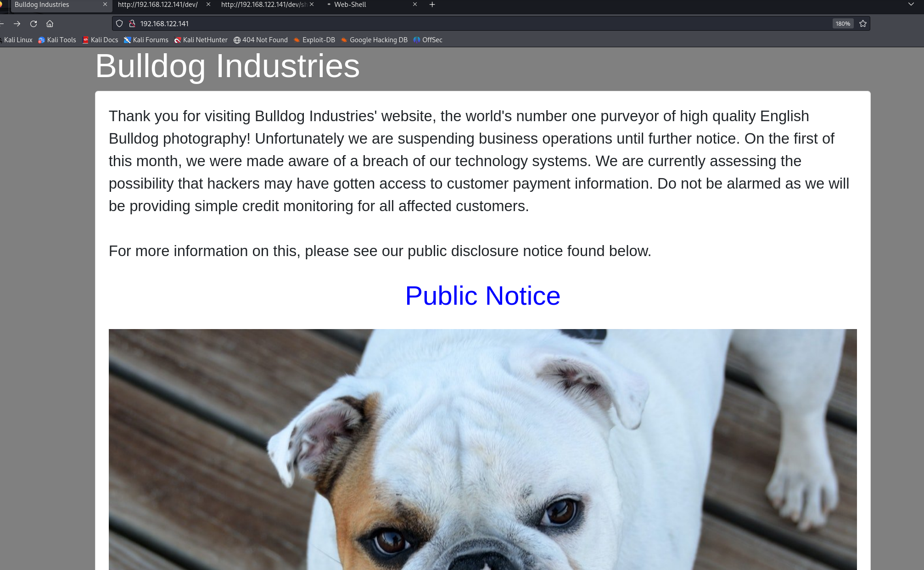Open the Kali Tools bookmark
The image size is (924, 570).
(x=57, y=40)
